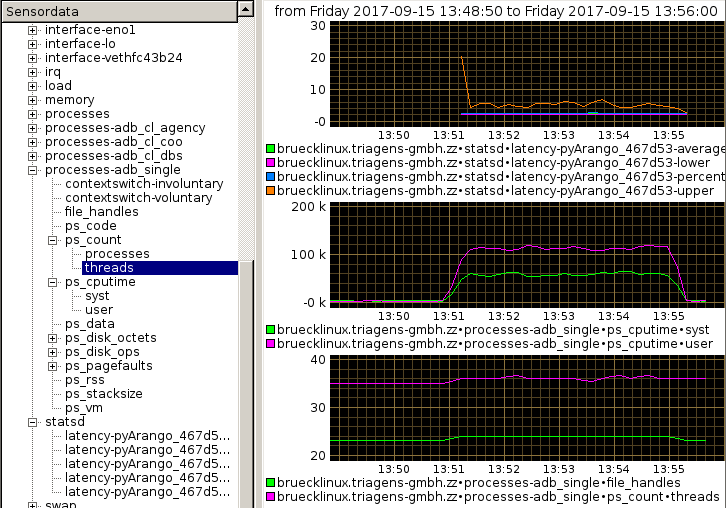Viewport: 726px width, 508px height.
Task: Collapse the ps_count node
Action: (x=52, y=240)
